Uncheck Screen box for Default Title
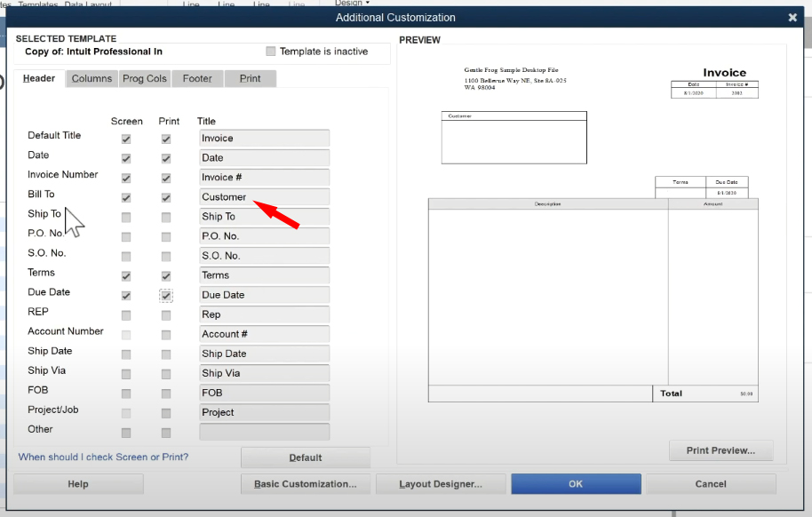The height and width of the screenshot is (517, 812). [x=126, y=139]
